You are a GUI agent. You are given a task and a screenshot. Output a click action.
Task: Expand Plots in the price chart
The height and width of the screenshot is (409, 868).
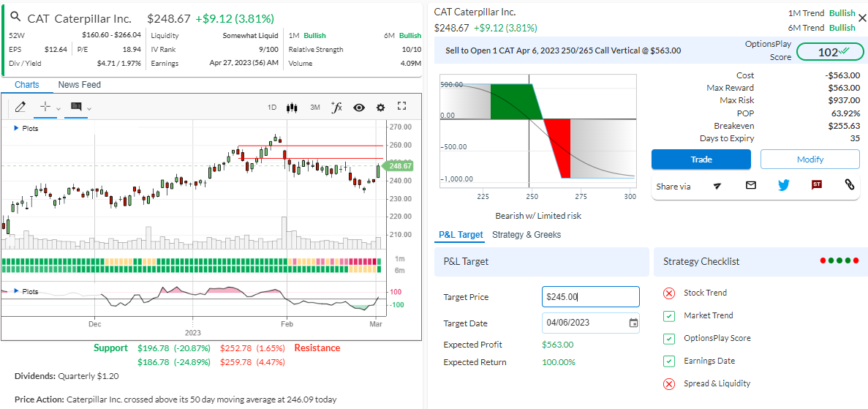pyautogui.click(x=26, y=128)
